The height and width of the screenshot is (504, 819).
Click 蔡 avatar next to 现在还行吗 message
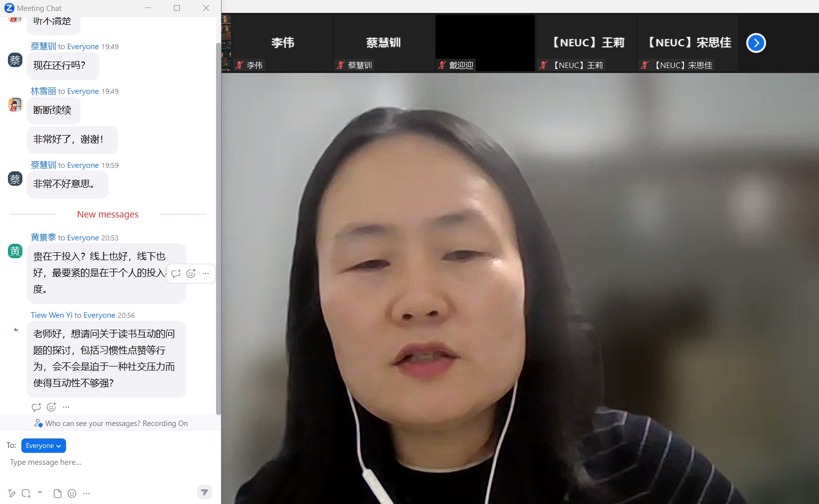[15, 60]
